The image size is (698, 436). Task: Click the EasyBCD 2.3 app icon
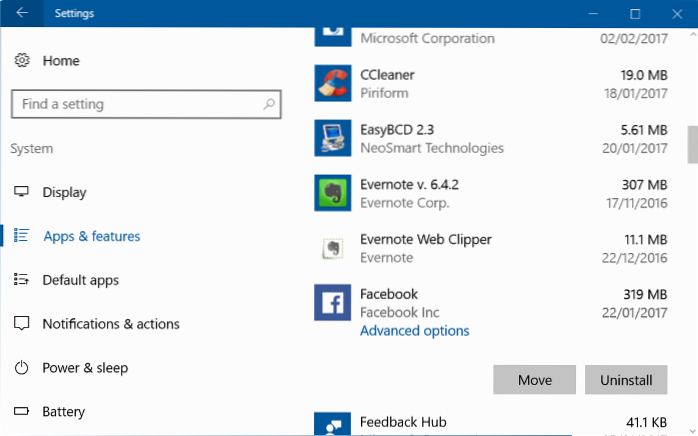point(331,138)
